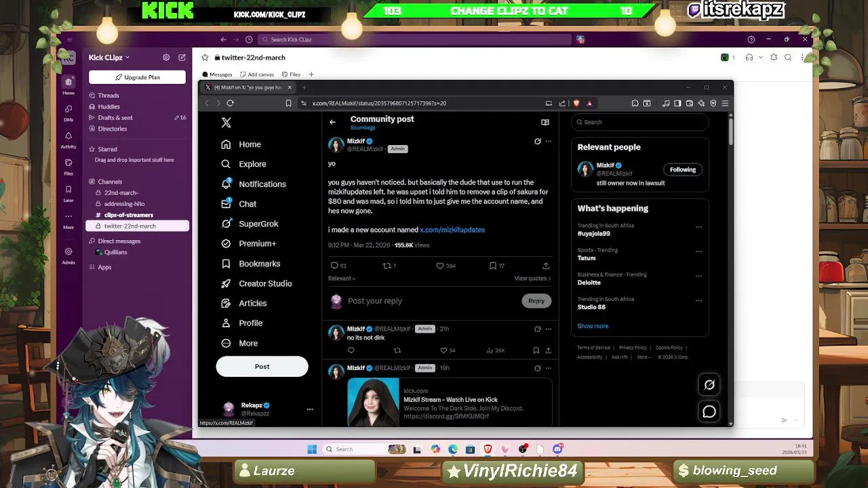Click the X Search box
The image size is (868, 488).
pyautogui.click(x=639, y=122)
